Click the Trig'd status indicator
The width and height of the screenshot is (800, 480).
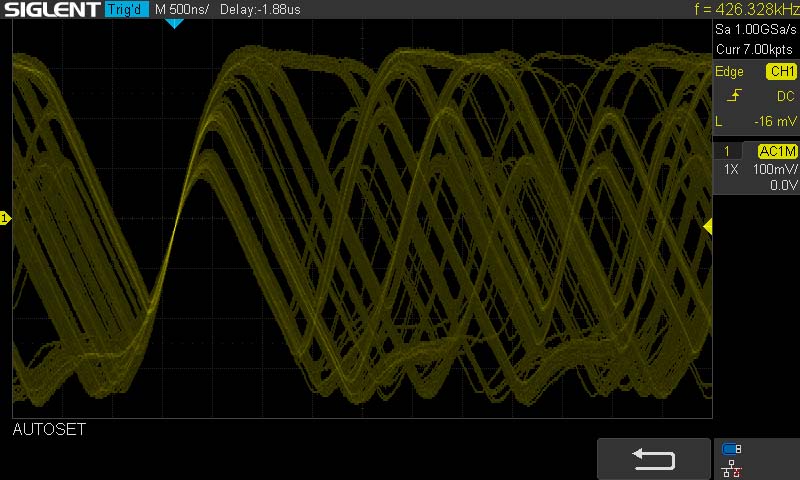127,9
